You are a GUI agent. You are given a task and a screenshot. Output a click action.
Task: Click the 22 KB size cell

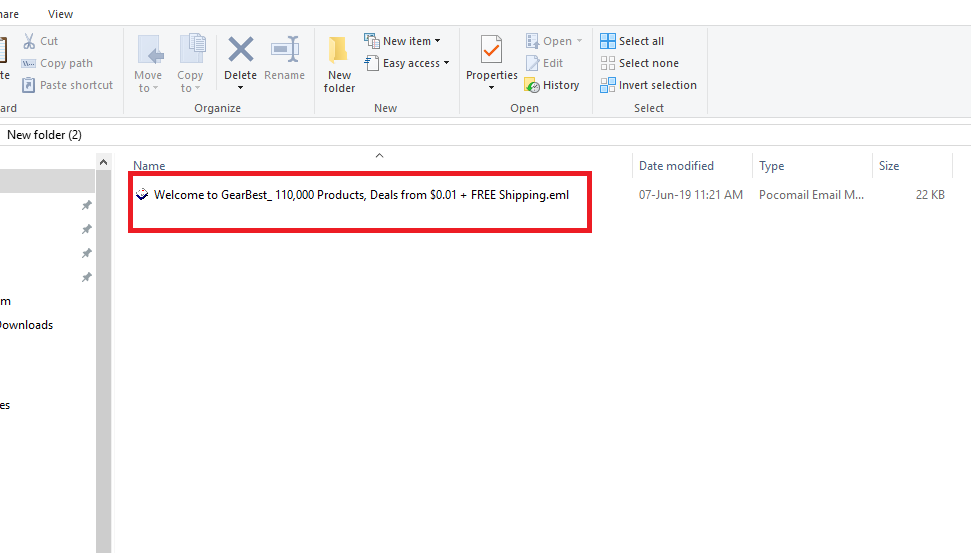click(x=930, y=195)
